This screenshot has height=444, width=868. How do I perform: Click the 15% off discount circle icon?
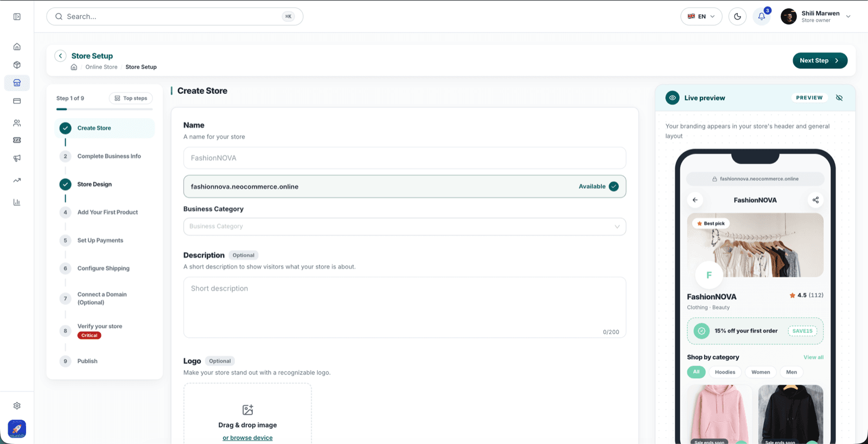701,331
